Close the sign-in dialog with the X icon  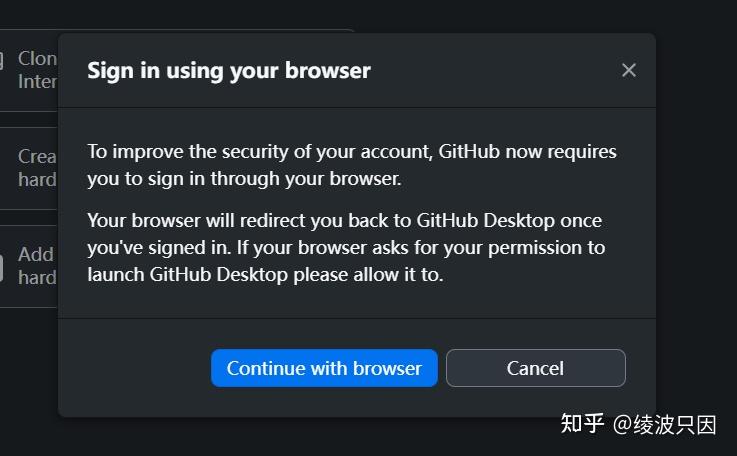point(629,71)
